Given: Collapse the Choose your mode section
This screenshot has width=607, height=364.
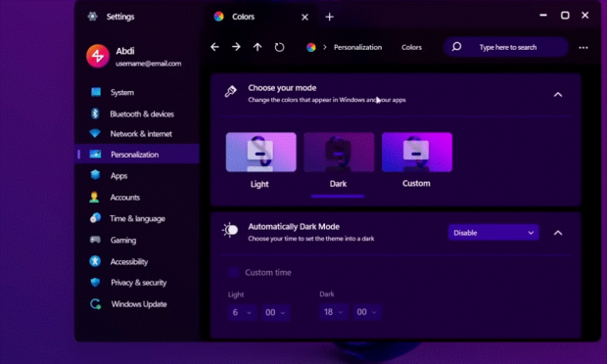Looking at the screenshot, I should click(x=558, y=94).
